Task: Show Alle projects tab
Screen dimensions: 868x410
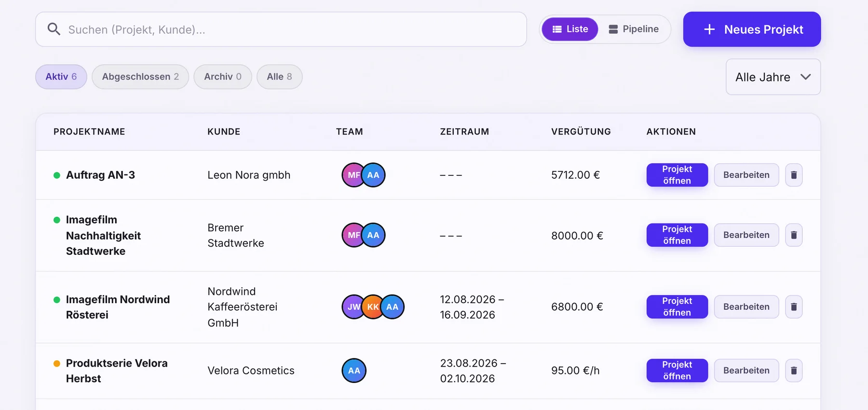Action: [x=280, y=77]
